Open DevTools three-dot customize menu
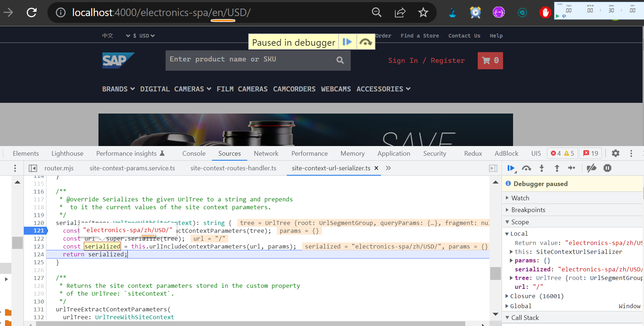This screenshot has height=326, width=644. [631, 153]
